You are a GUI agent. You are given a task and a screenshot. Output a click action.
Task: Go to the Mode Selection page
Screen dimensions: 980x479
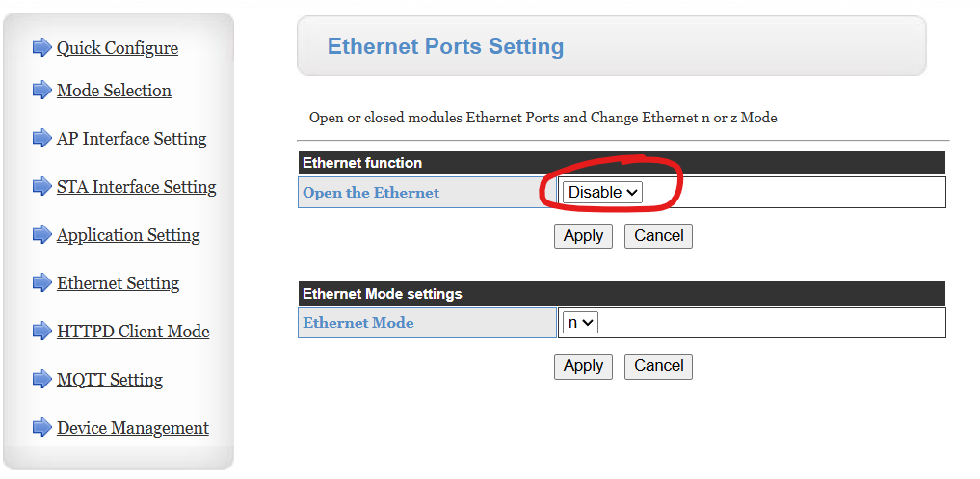[x=114, y=91]
